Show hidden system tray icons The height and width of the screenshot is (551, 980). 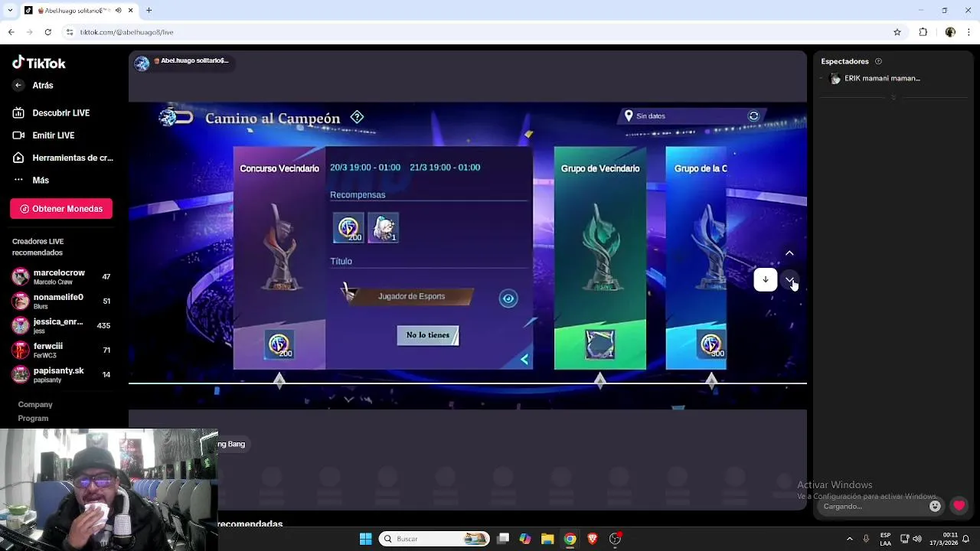tap(849, 539)
